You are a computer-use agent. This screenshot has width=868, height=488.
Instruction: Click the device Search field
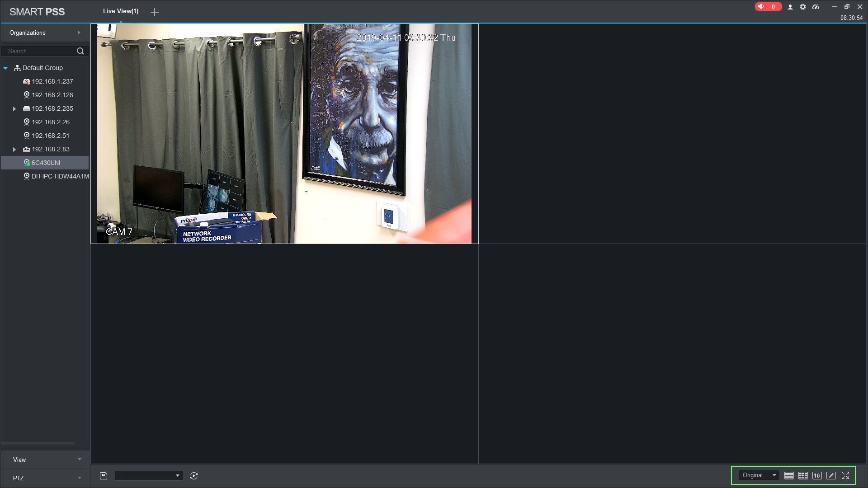40,51
